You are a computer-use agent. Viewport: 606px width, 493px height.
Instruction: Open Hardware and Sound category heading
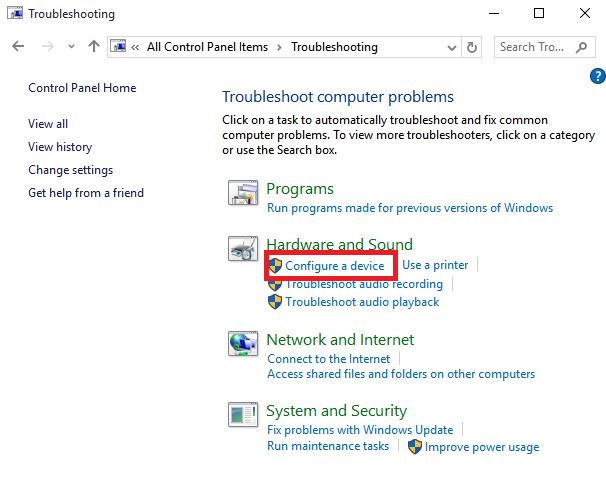pos(340,244)
